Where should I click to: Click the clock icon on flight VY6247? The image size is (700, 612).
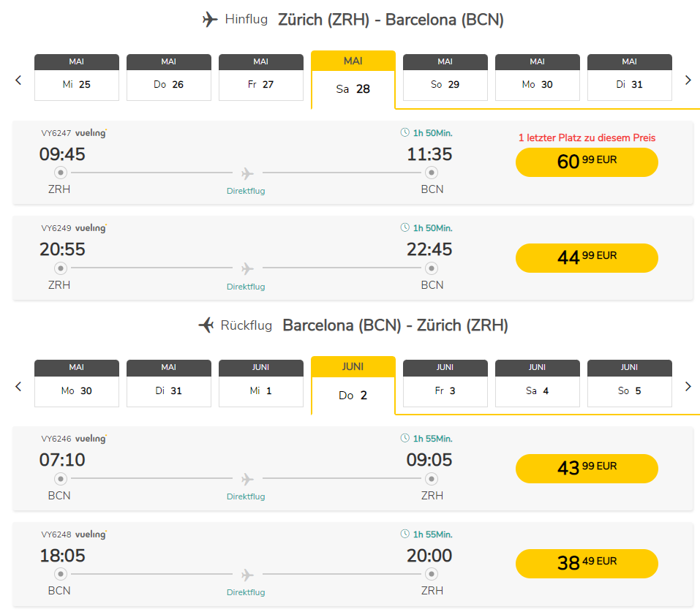405,132
